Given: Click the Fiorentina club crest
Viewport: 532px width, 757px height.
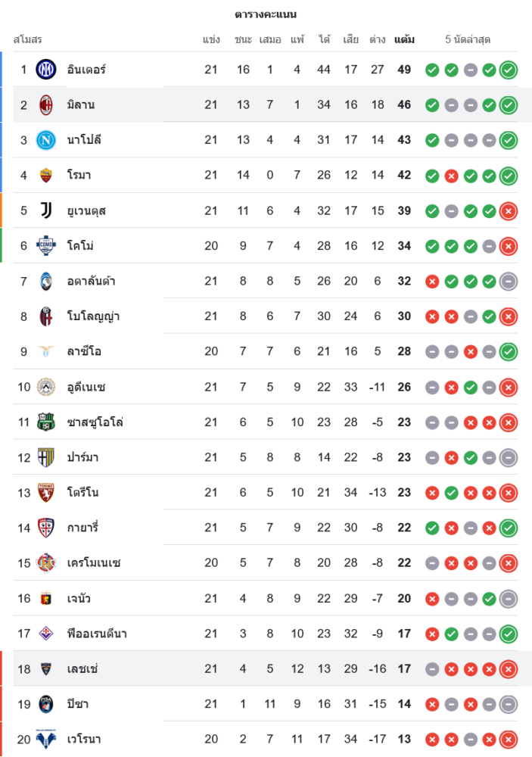Looking at the screenshot, I should coord(46,634).
